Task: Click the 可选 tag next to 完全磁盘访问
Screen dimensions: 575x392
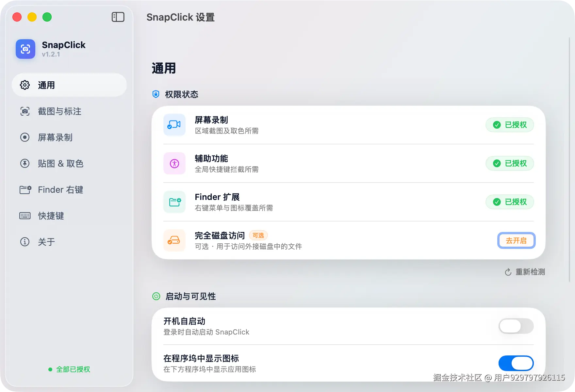Action: [258, 235]
